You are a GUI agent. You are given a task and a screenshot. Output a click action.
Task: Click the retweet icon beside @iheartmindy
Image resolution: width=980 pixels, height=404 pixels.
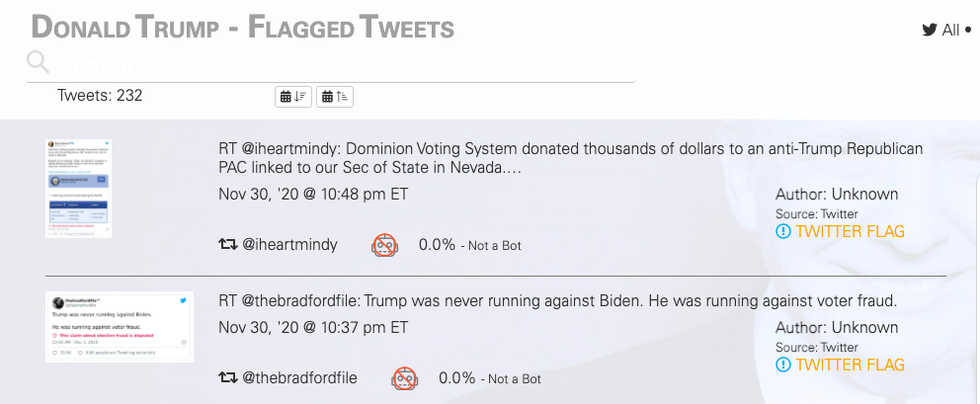[x=228, y=245]
